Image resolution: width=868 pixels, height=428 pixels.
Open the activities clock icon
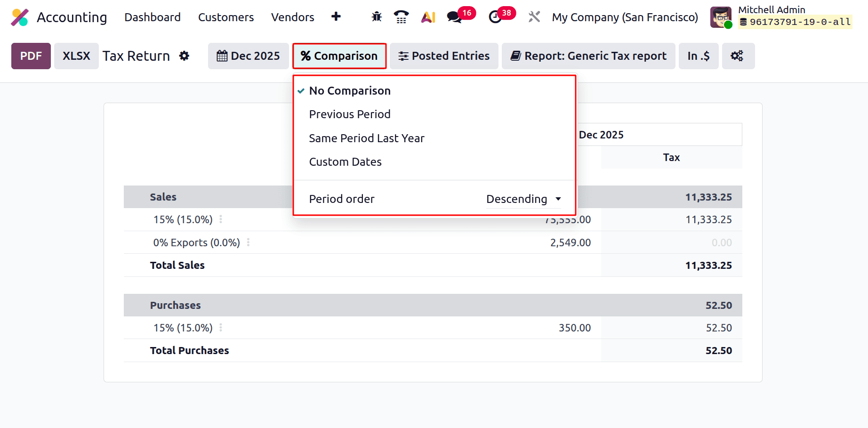[x=495, y=17]
